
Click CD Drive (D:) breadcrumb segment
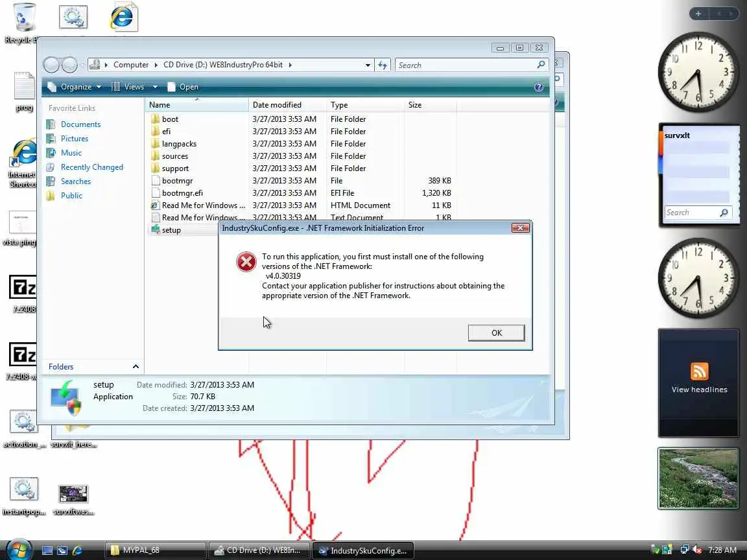pos(223,65)
